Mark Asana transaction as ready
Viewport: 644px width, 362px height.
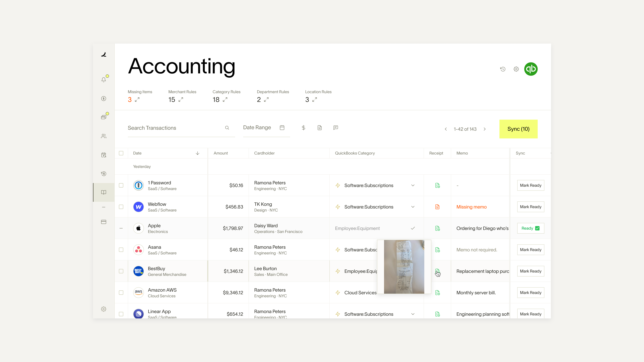(x=530, y=250)
